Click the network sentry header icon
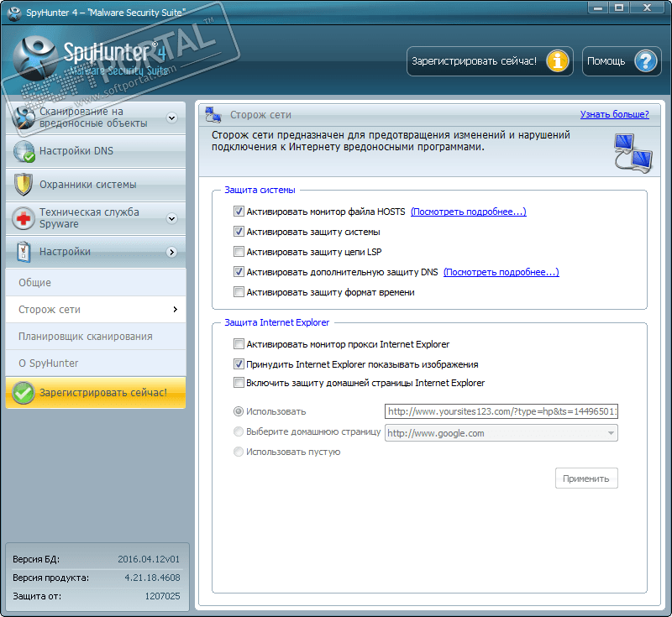This screenshot has width=672, height=617. point(213,115)
